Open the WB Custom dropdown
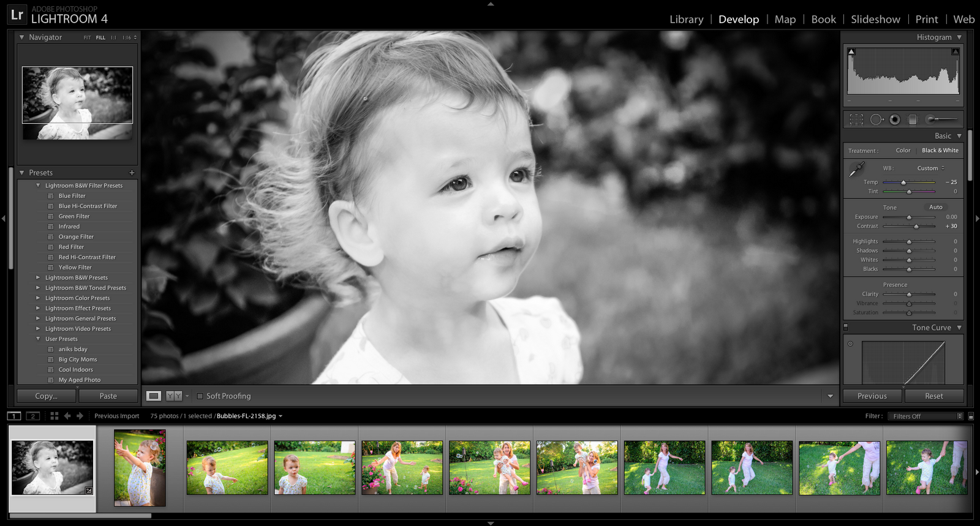 (931, 168)
